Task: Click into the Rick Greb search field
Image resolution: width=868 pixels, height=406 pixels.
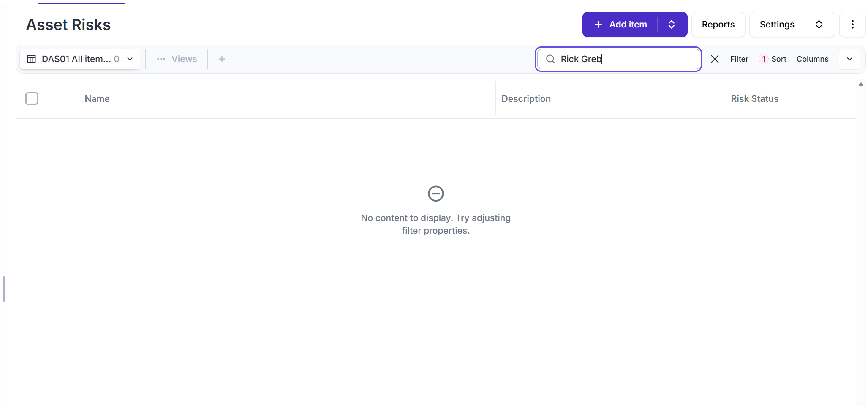Action: 625,59
